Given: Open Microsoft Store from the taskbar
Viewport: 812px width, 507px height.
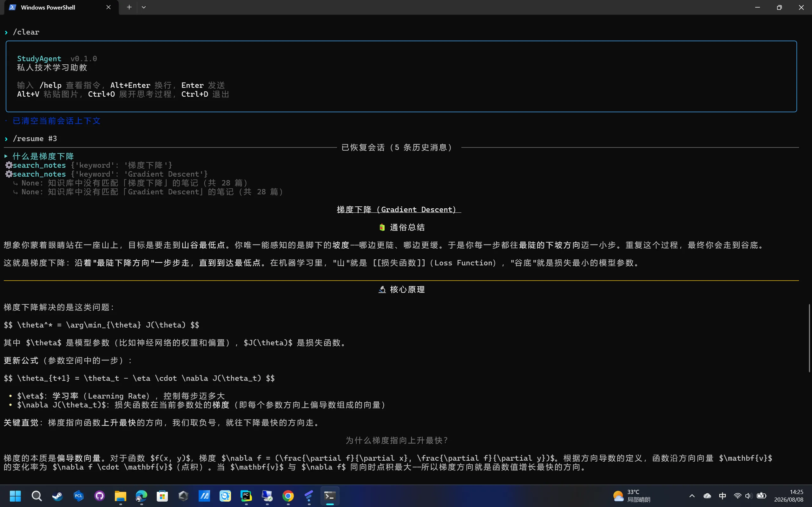Looking at the screenshot, I should (x=162, y=496).
